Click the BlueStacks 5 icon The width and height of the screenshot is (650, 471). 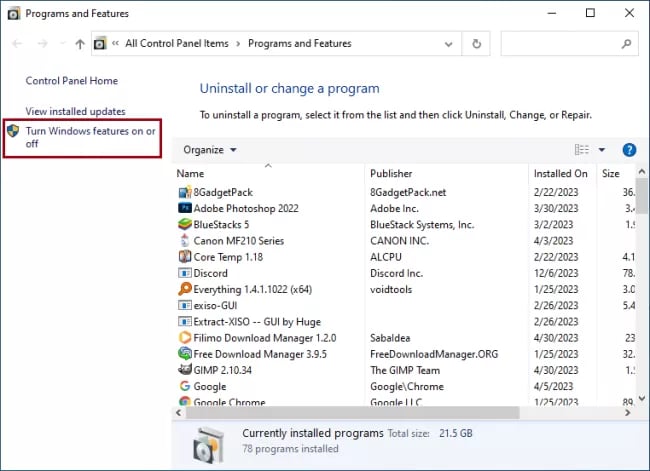click(185, 224)
